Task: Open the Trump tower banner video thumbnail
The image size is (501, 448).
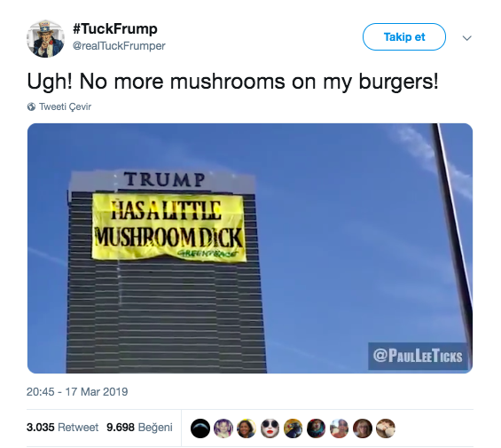Action: (x=250, y=248)
